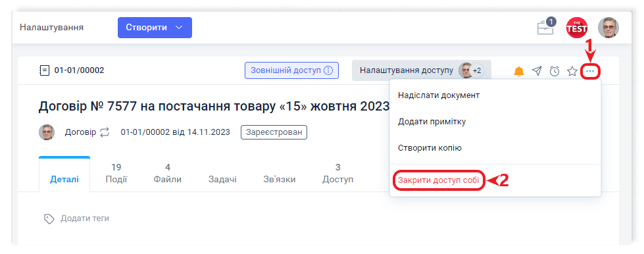Open the three-dots more actions menu
The image size is (644, 254).
tap(590, 71)
